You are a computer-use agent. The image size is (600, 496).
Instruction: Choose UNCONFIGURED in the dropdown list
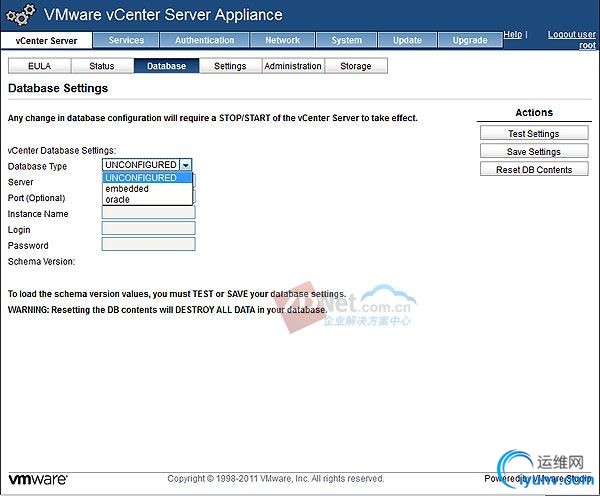pyautogui.click(x=147, y=178)
